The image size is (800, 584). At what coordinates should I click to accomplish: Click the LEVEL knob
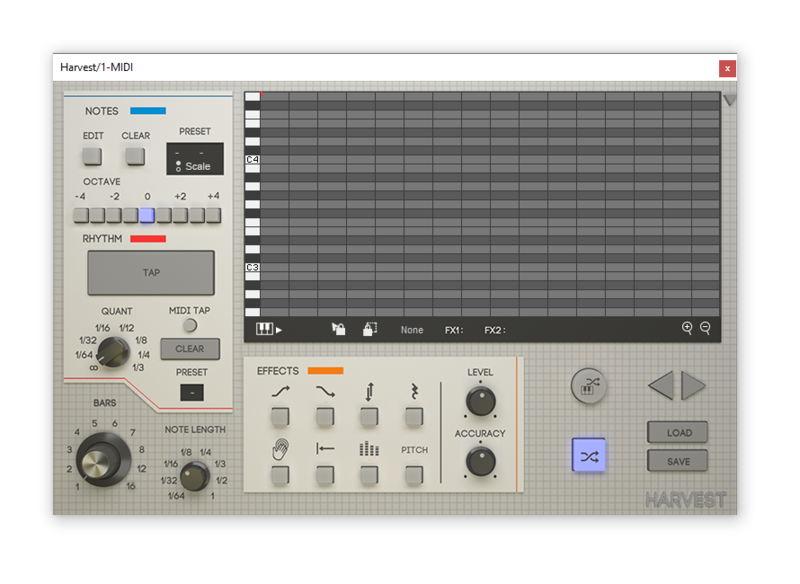pos(480,401)
